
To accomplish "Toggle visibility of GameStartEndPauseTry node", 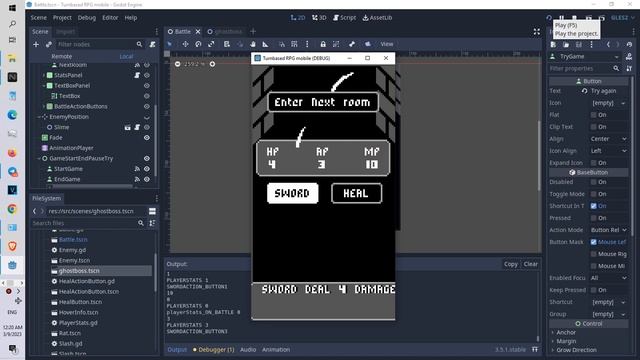I will coord(147,158).
